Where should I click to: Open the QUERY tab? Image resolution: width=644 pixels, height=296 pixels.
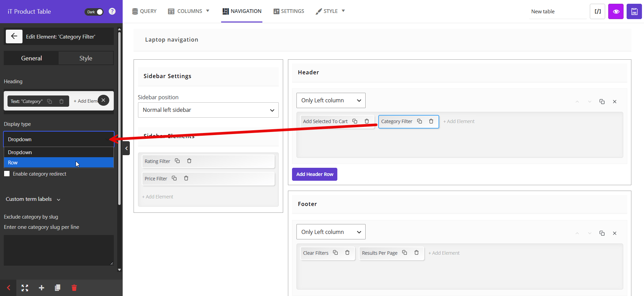[144, 11]
